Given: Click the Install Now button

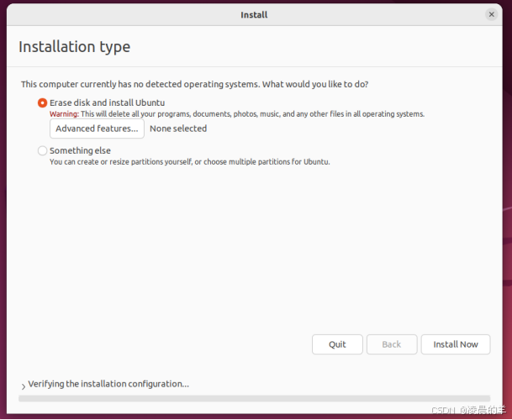Looking at the screenshot, I should tap(456, 344).
